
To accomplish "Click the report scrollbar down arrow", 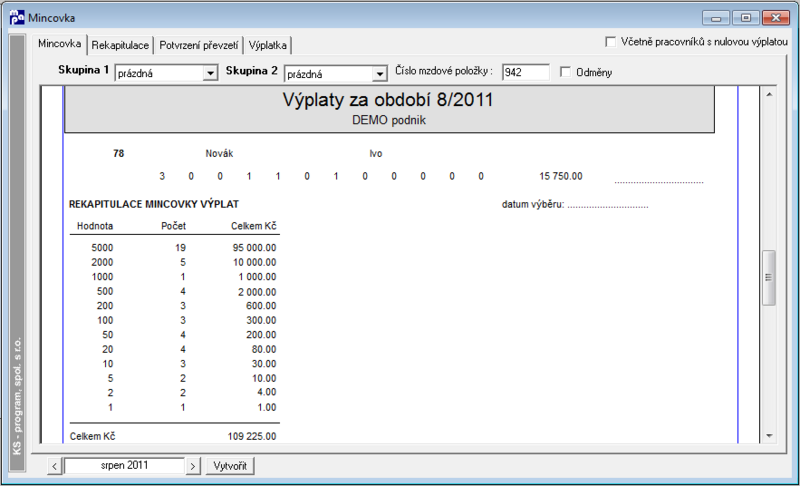I will pyautogui.click(x=769, y=436).
